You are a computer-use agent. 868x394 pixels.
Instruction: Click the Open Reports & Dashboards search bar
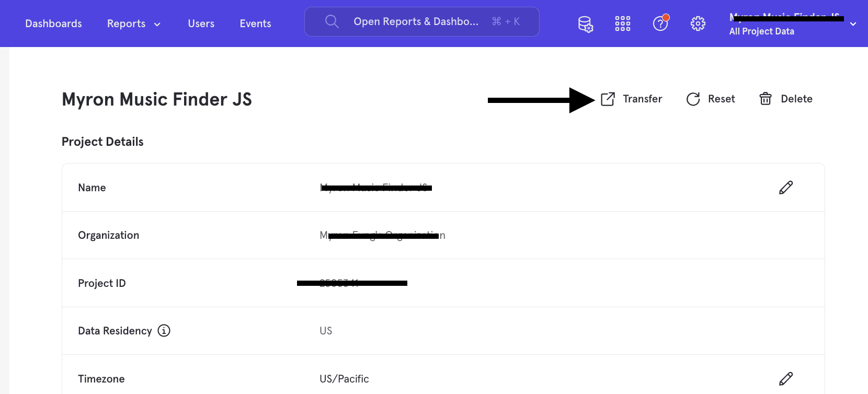pyautogui.click(x=421, y=21)
